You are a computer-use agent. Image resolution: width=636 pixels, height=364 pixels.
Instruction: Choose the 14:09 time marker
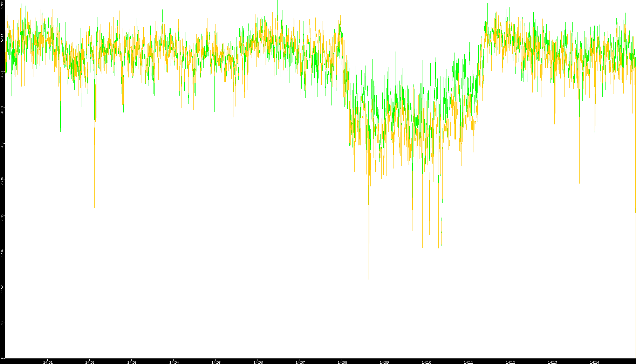tap(384, 362)
